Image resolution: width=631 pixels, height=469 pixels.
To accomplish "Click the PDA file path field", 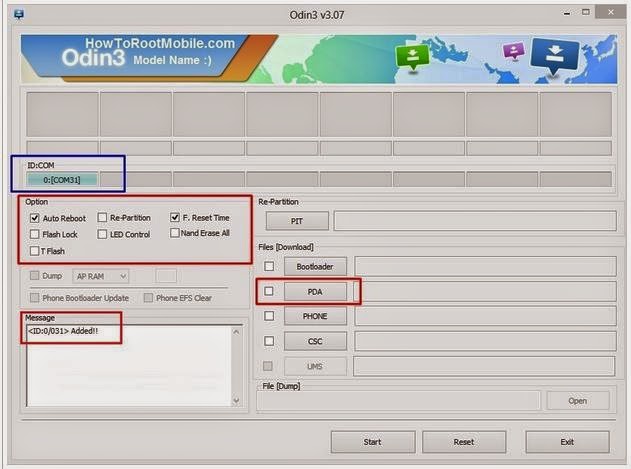I will click(485, 291).
